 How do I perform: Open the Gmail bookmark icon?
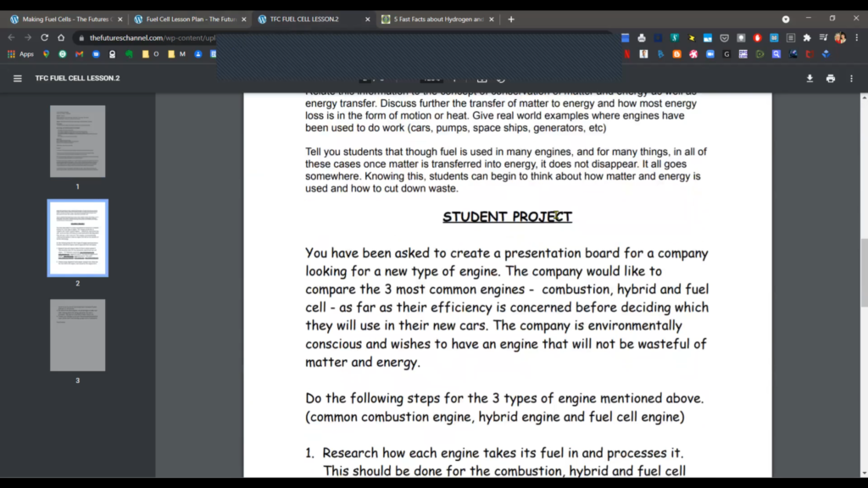tap(79, 54)
